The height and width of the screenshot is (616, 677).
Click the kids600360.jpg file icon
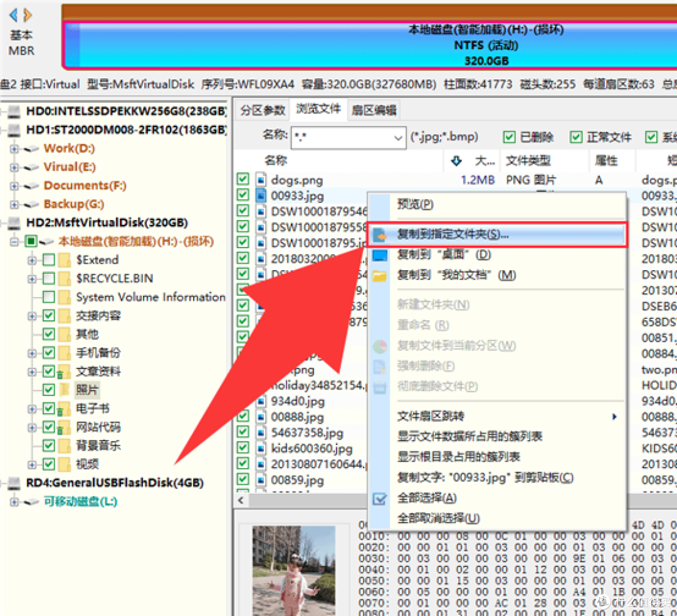[x=261, y=449]
